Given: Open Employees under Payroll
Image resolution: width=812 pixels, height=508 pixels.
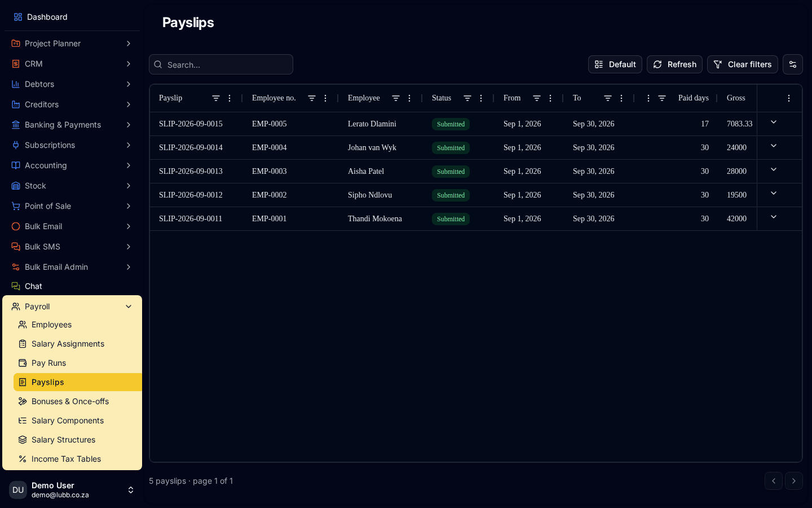Looking at the screenshot, I should click(x=78, y=325).
